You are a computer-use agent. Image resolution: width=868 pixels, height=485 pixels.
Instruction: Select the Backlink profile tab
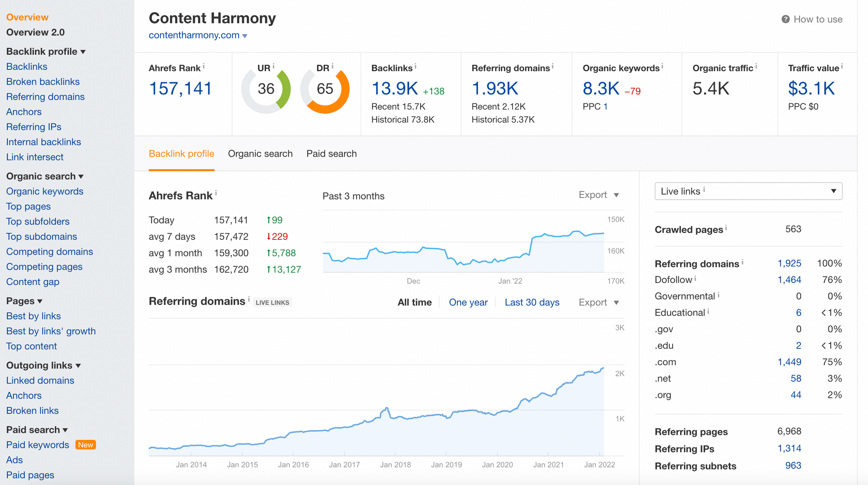coord(181,154)
